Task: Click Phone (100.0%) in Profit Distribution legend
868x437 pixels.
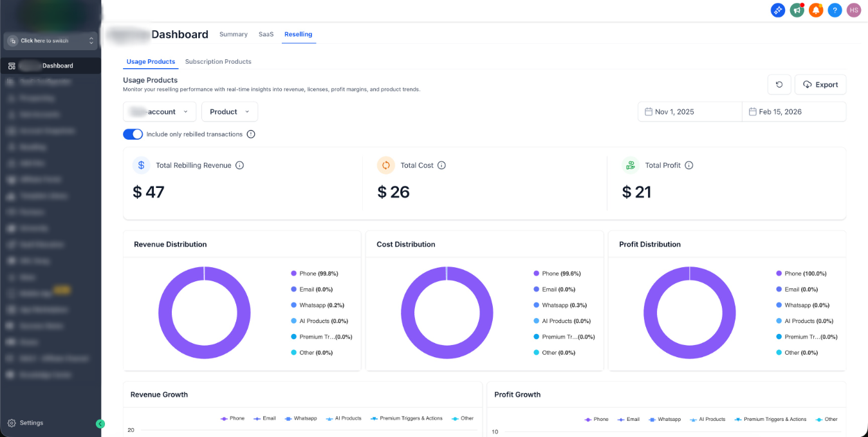Action: click(x=801, y=274)
